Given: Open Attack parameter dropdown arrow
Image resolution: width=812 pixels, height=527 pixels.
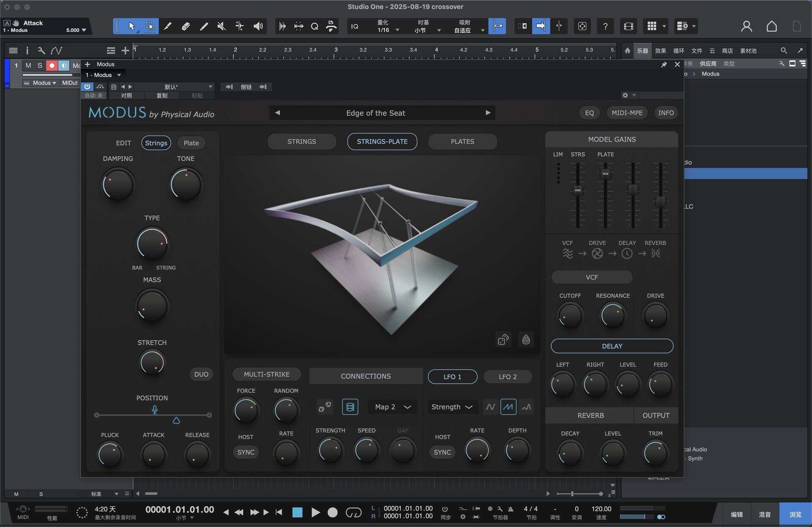Looking at the screenshot, I should coord(84,30).
